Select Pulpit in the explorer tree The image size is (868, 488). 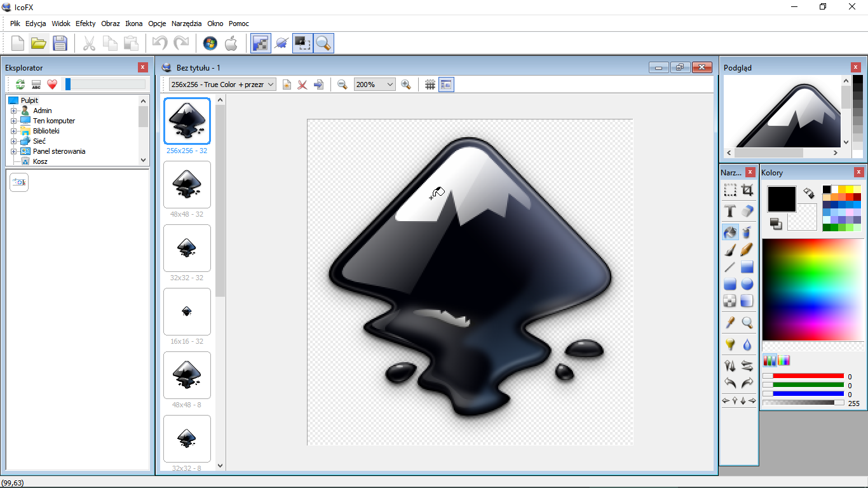pos(29,100)
